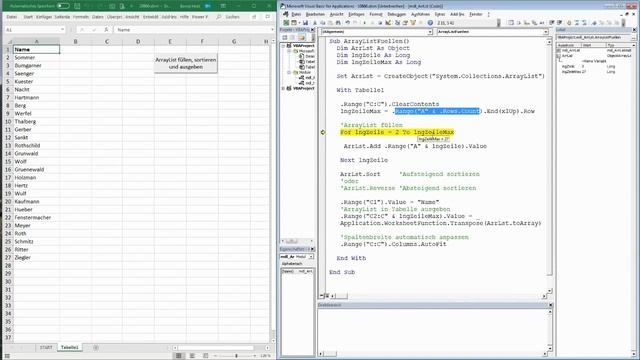The height and width of the screenshot is (360, 640).
Task: Open the Datei tab in Excel
Action: pos(11,17)
